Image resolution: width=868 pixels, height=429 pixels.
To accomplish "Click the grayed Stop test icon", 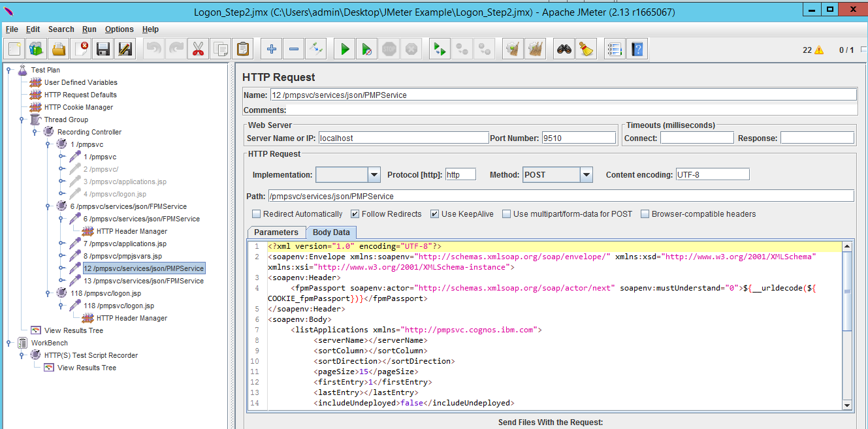I will coord(389,48).
